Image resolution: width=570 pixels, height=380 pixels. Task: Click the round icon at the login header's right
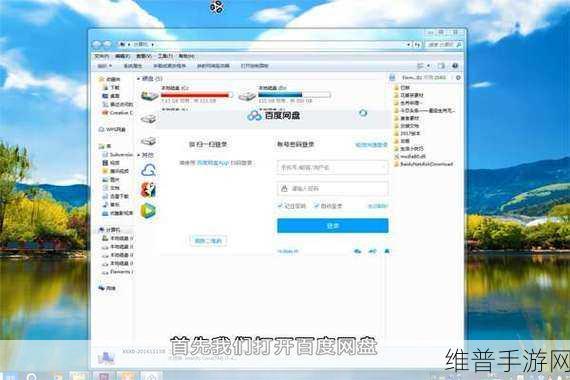click(363, 113)
